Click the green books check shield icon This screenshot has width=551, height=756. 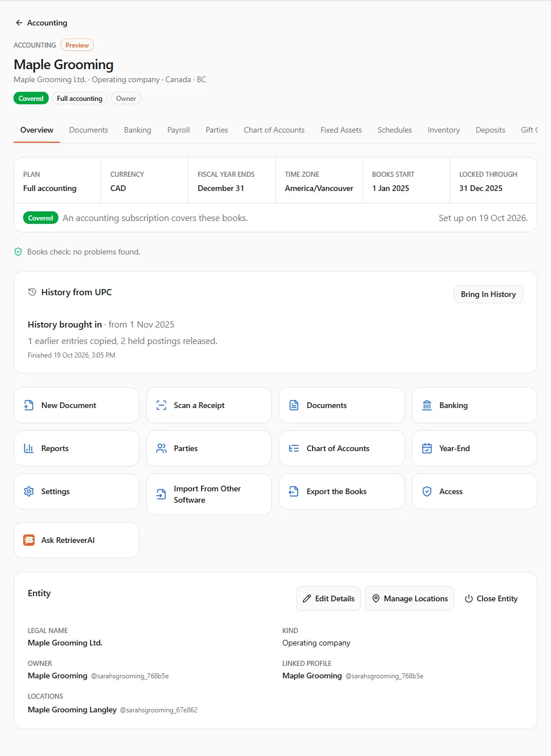tap(18, 252)
